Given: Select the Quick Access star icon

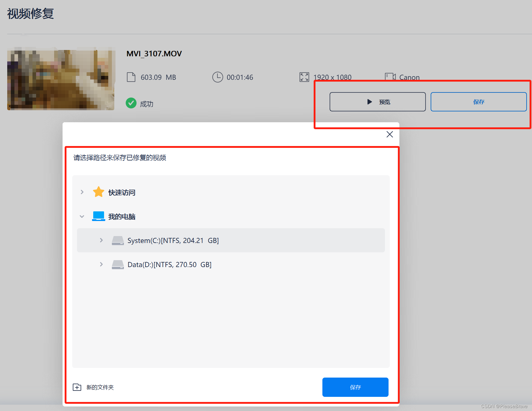Looking at the screenshot, I should (98, 192).
